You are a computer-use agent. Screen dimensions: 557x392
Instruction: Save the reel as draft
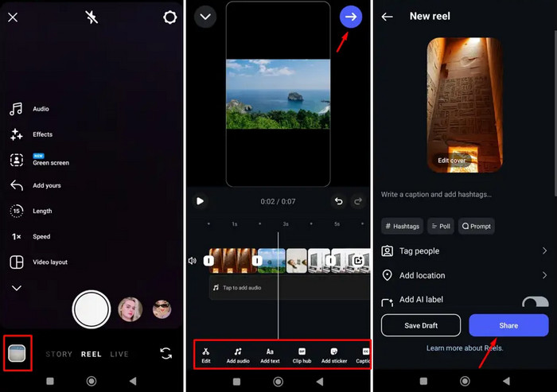tap(421, 325)
